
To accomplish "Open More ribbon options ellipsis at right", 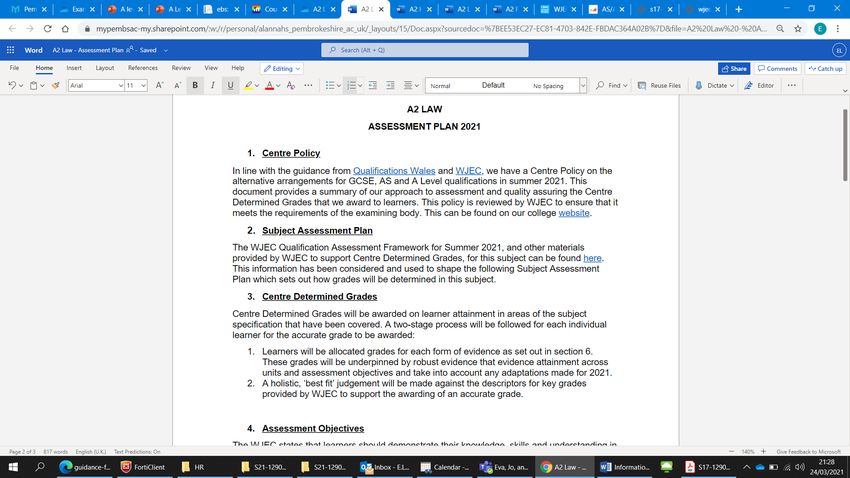I will (x=791, y=86).
